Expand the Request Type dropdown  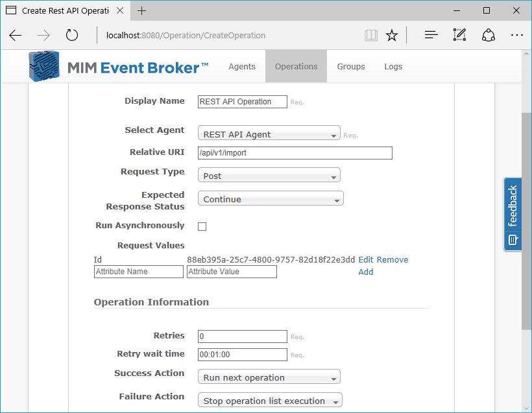[269, 174]
